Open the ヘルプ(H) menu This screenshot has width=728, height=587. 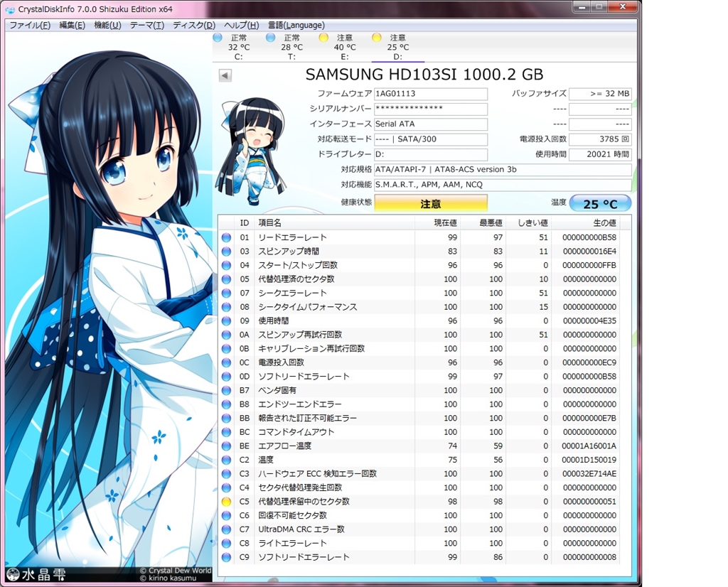pos(242,25)
